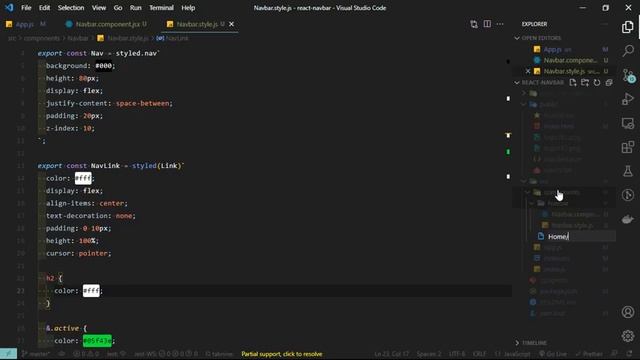Image resolution: width=640 pixels, height=360 pixels.
Task: Open the Help menu
Action: pos(188,8)
